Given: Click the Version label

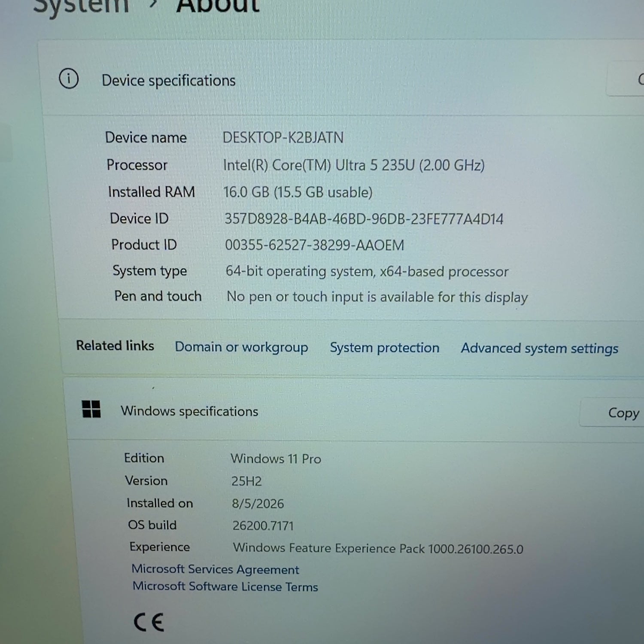Looking at the screenshot, I should coord(146,480).
